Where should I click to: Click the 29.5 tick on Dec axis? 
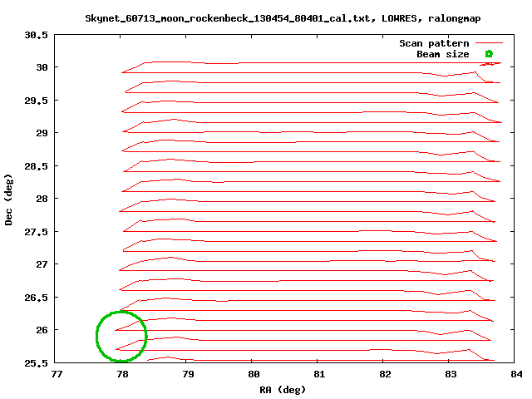click(x=37, y=101)
